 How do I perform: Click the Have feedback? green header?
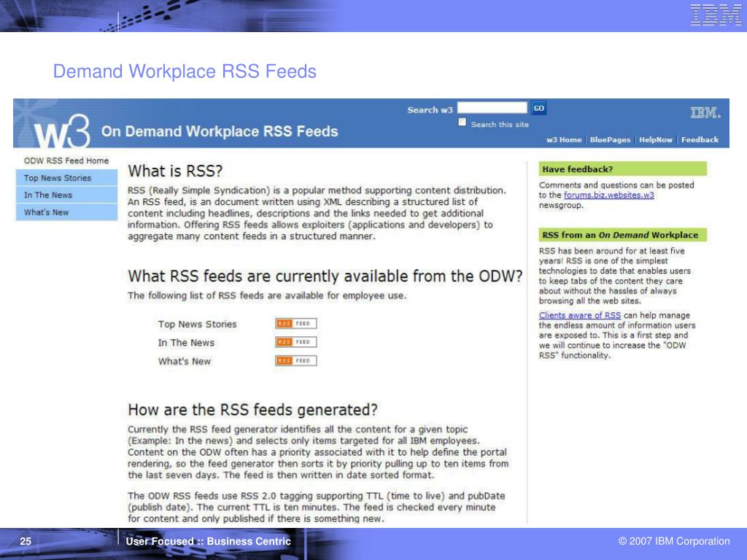(x=623, y=169)
